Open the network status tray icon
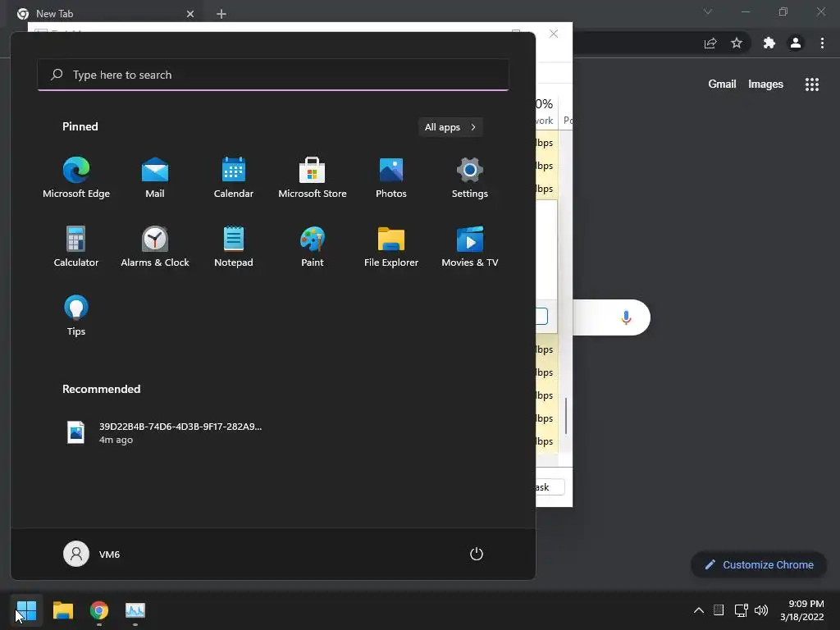Viewport: 840px width, 630px height. tap(741, 610)
